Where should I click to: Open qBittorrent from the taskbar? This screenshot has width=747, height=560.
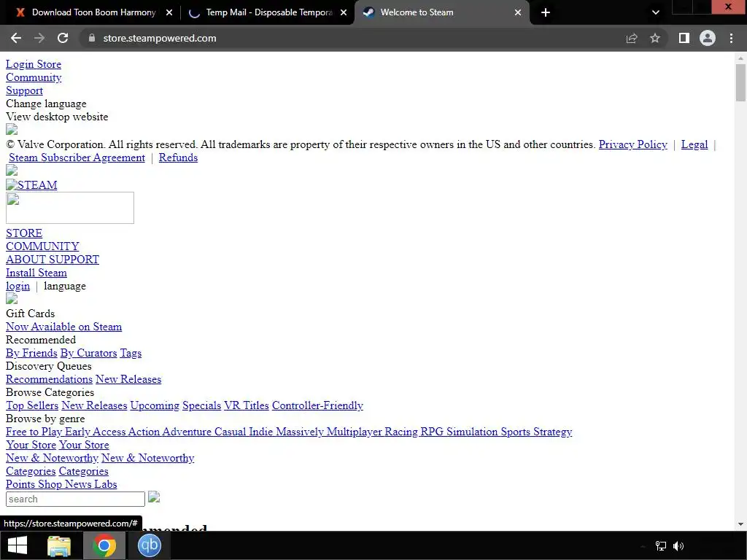(149, 545)
